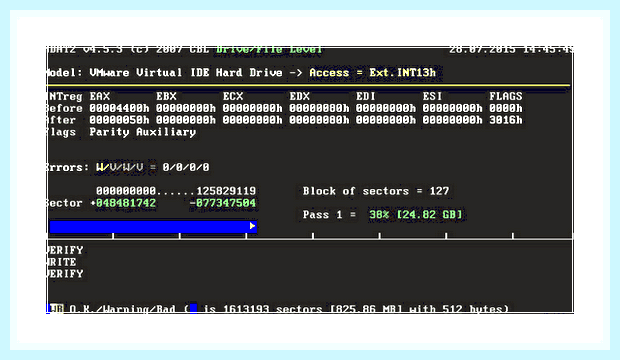Click the blue pass progress bar

(153, 226)
